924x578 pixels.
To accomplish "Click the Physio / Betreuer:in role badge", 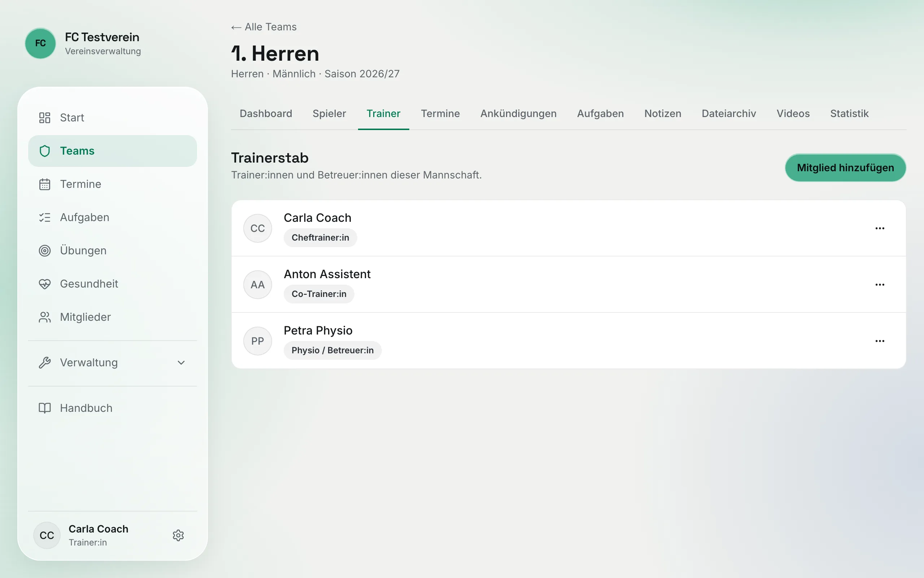I will (x=332, y=350).
